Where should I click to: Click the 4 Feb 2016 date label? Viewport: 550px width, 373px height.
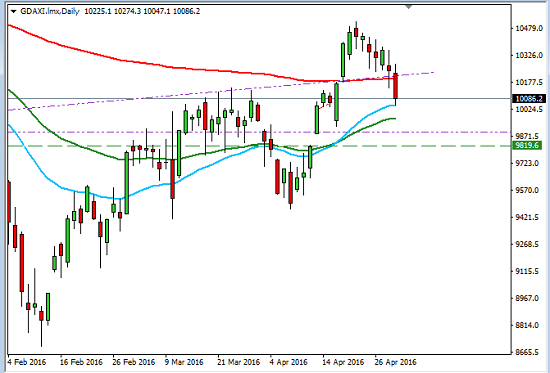(x=27, y=362)
